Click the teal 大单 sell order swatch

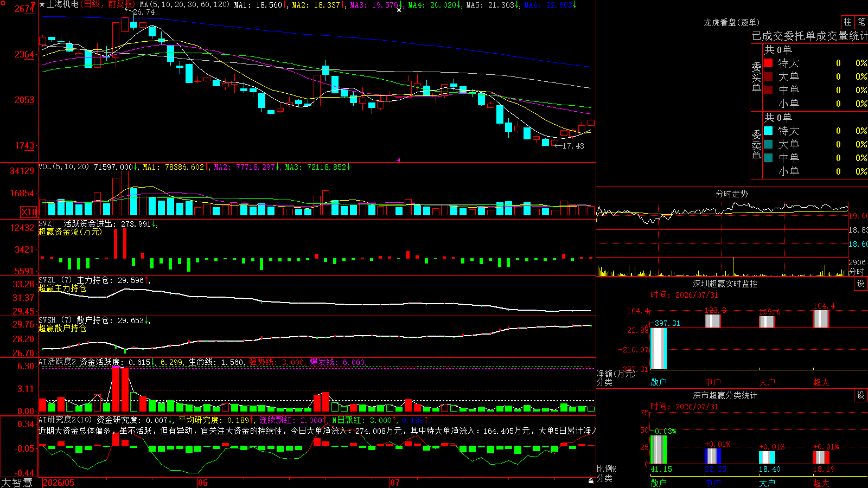(x=768, y=144)
